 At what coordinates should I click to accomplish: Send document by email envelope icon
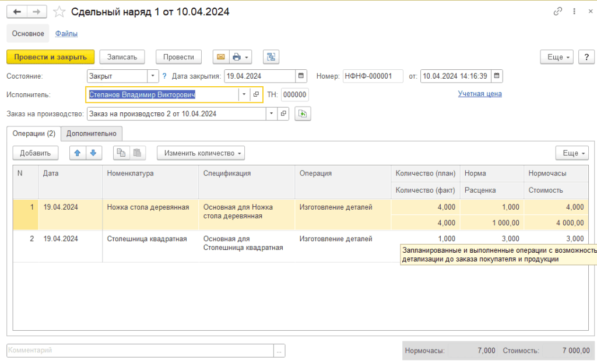pyautogui.click(x=221, y=57)
